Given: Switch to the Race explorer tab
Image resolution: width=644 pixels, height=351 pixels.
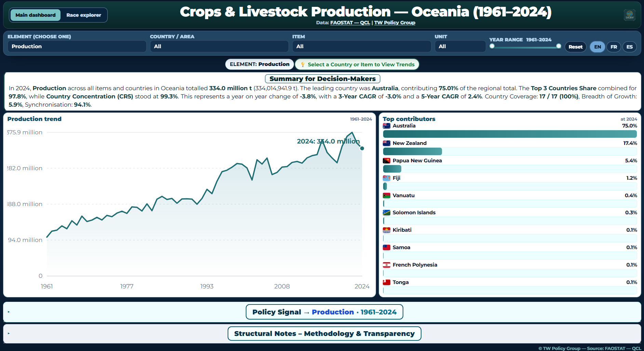Looking at the screenshot, I should point(84,15).
